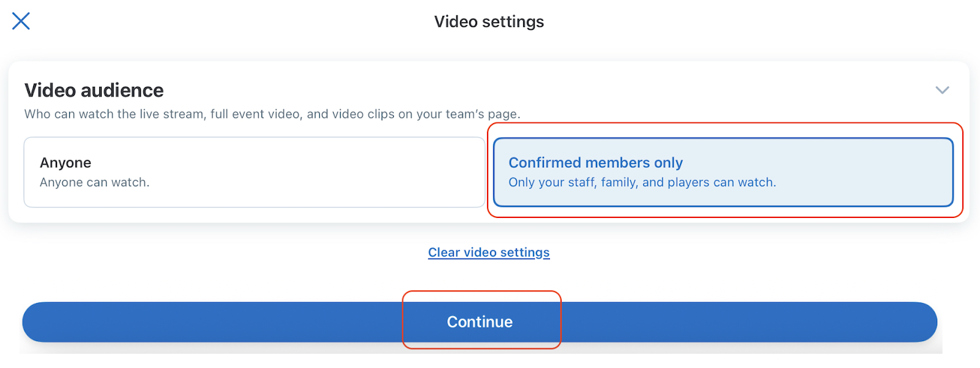980x368 pixels.
Task: Collapse the Video audience section chevron
Action: coord(942,91)
